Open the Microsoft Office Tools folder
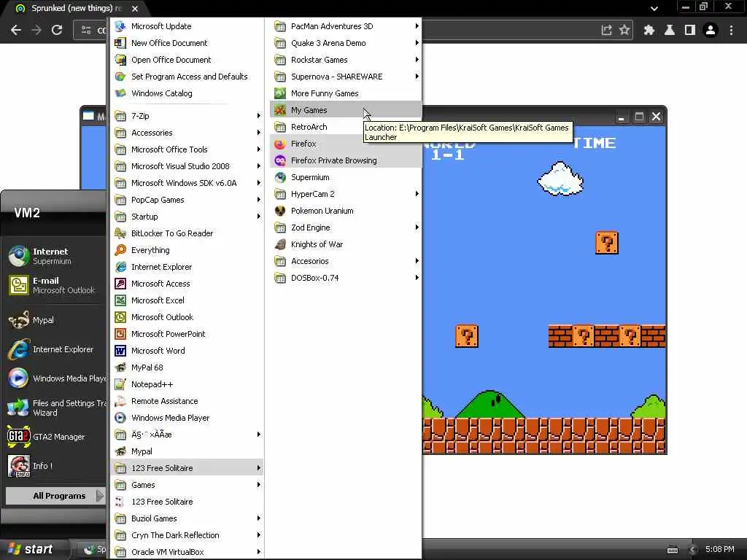Image resolution: width=747 pixels, height=560 pixels. 187,149
